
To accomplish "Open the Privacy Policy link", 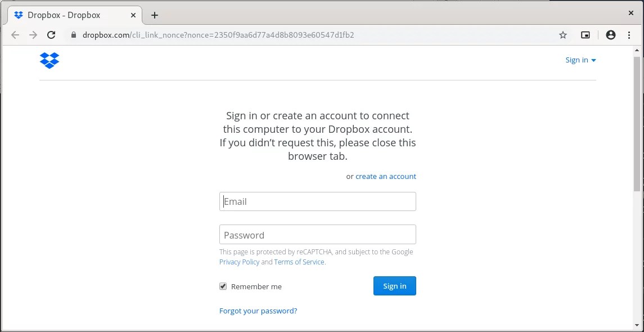I will [240, 262].
